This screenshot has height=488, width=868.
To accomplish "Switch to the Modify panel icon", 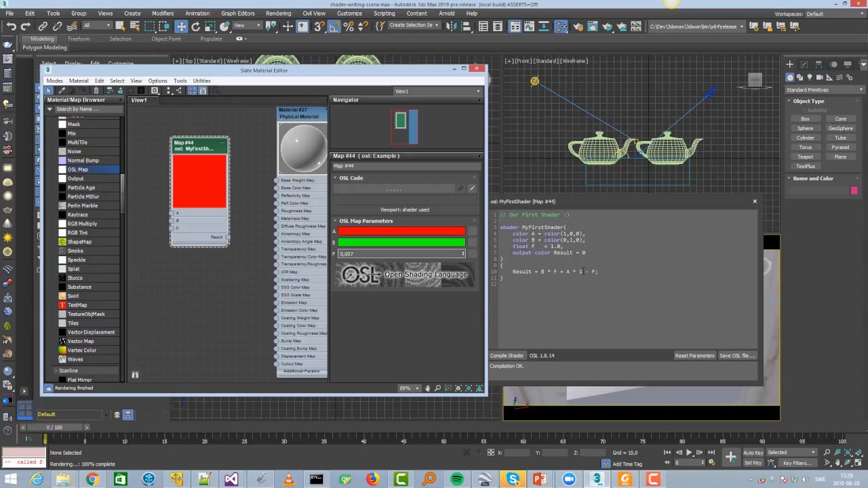I will 804,64.
